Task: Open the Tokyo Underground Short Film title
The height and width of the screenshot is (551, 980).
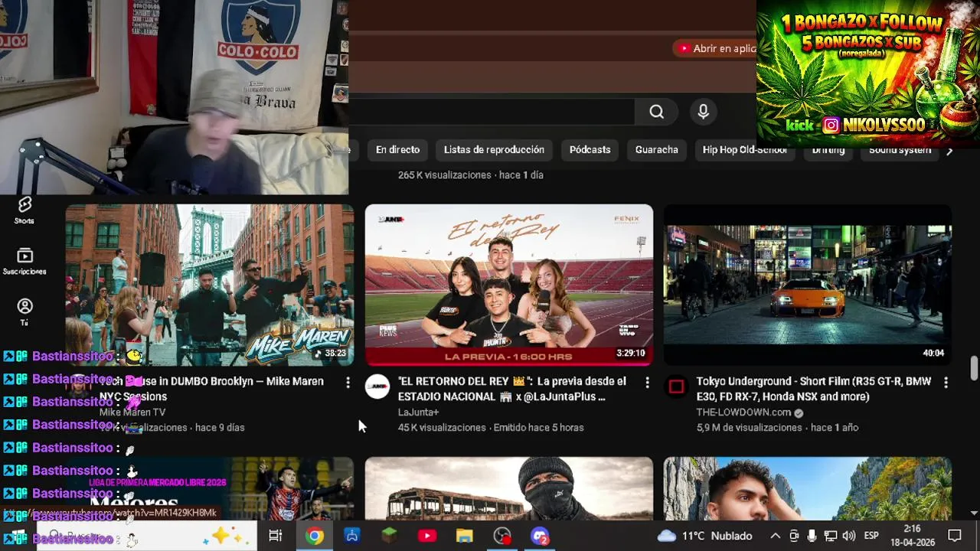Action: (813, 389)
